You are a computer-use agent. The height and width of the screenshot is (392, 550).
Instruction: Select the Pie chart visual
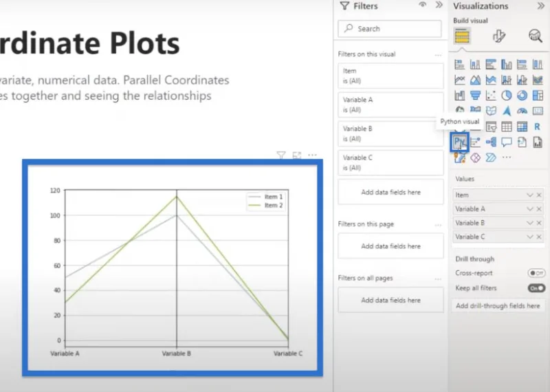pos(507,96)
